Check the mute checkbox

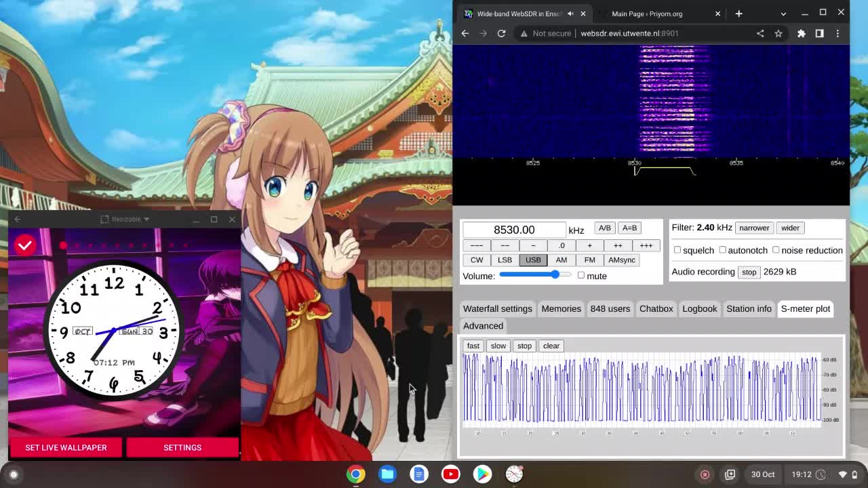point(581,275)
